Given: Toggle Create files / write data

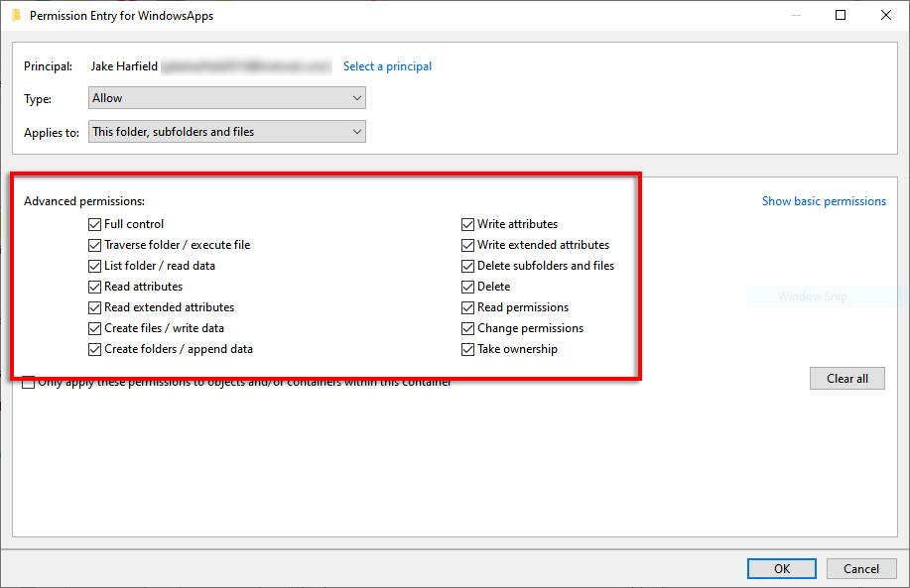Looking at the screenshot, I should click(95, 328).
